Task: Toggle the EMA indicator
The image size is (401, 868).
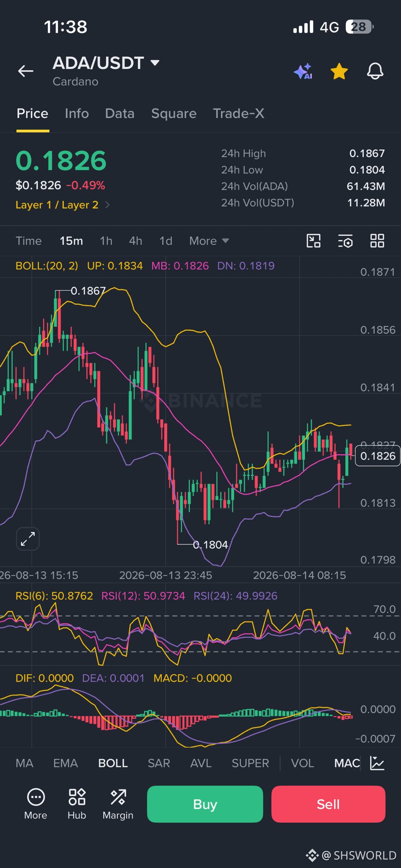Action: 65,763
